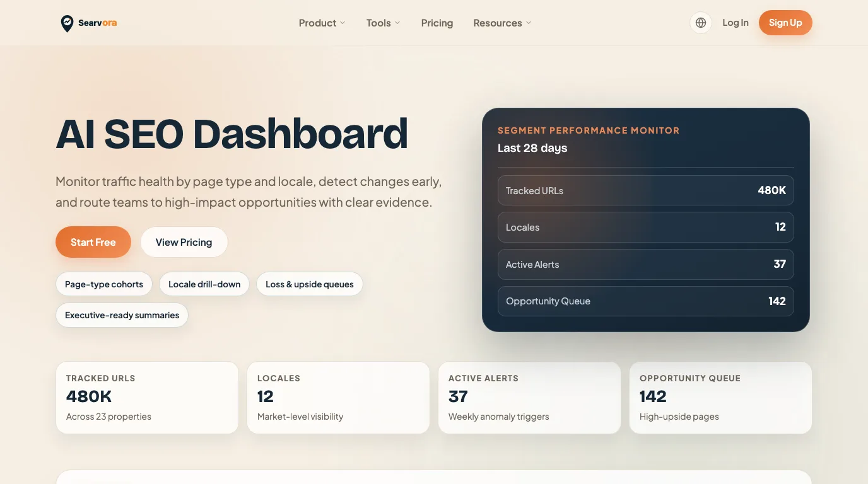Click the Tracked URLs 480K stat card
Screen dimensions: 868x484
(147, 398)
